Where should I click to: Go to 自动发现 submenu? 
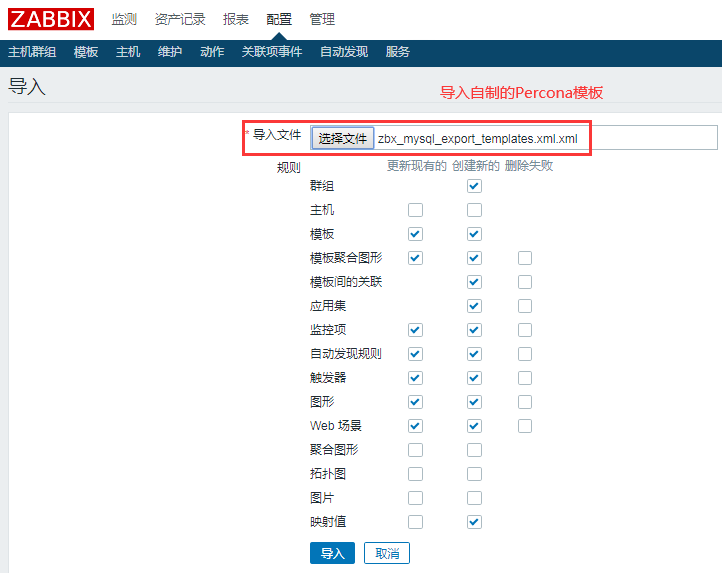[x=344, y=52]
